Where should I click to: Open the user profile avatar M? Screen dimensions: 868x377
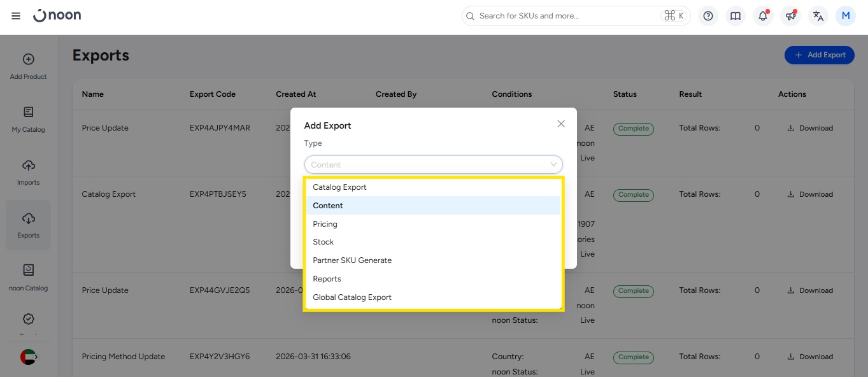coord(846,16)
